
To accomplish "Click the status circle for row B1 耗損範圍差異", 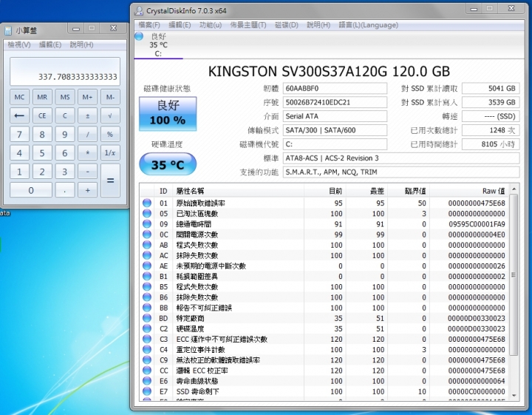I will click(147, 277).
